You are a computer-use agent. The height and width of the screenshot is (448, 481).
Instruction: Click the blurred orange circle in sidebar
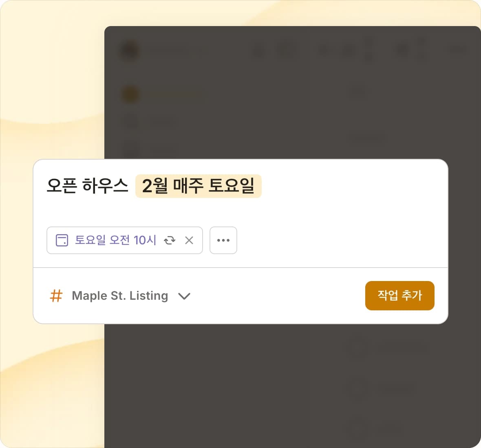[x=130, y=94]
